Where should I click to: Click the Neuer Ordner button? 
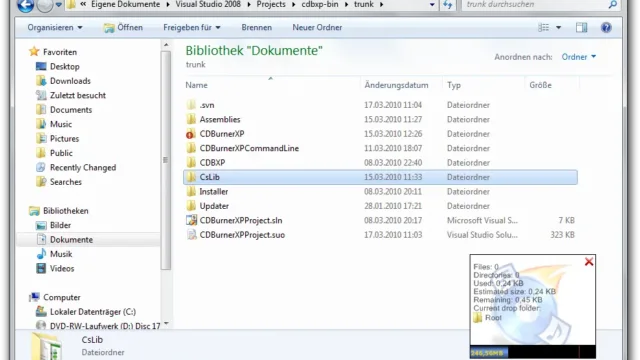317,27
